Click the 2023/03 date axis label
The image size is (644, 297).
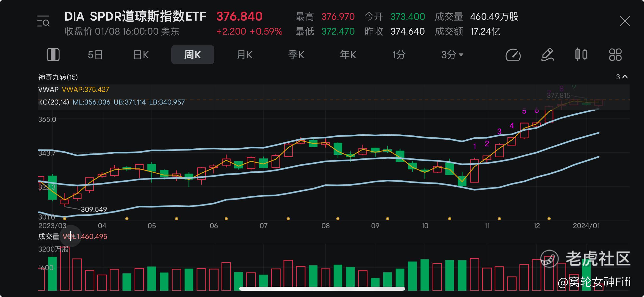(x=52, y=226)
